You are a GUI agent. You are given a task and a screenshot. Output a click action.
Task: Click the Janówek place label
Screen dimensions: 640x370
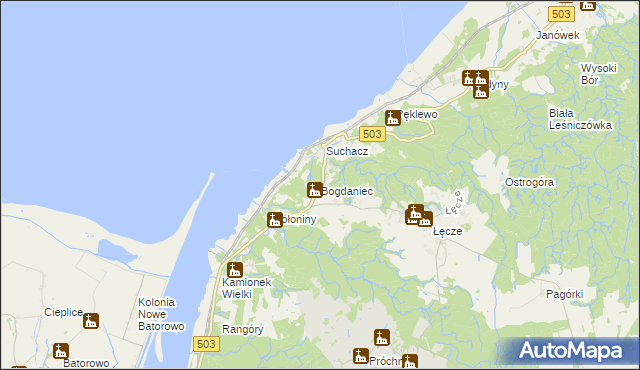558,35
